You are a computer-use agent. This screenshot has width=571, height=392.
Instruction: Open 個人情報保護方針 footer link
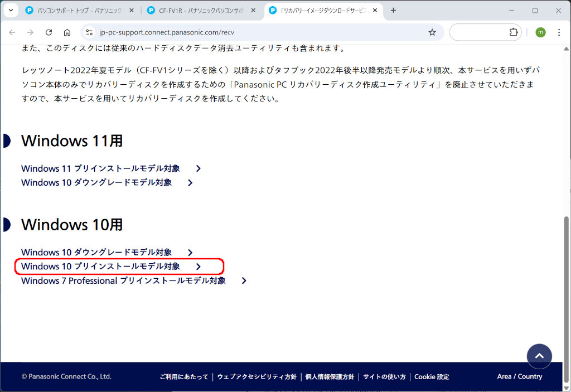[330, 377]
